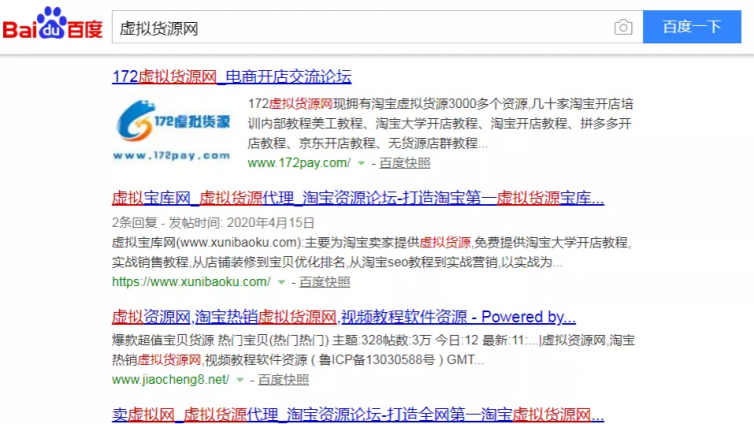This screenshot has width=754, height=424.
Task: Click snippet text starting 虚拟宝库网(www.xunibaoku.com)
Action: [371, 252]
